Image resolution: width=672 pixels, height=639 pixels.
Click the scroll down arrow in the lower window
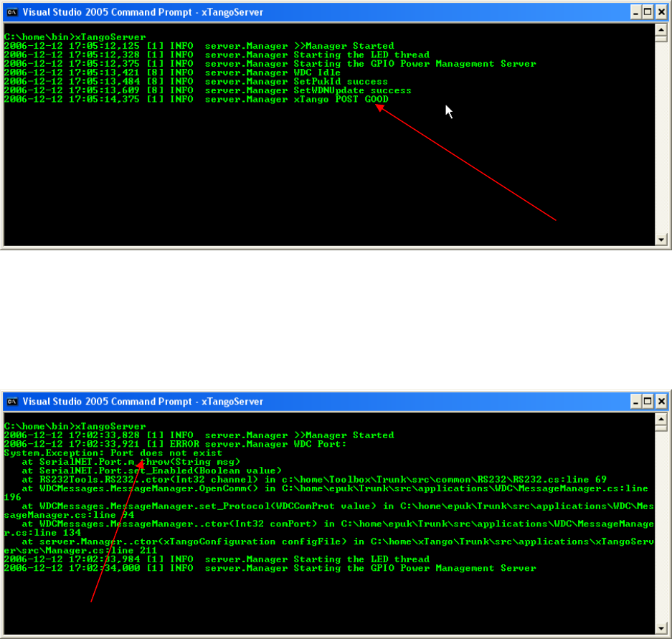[661, 629]
